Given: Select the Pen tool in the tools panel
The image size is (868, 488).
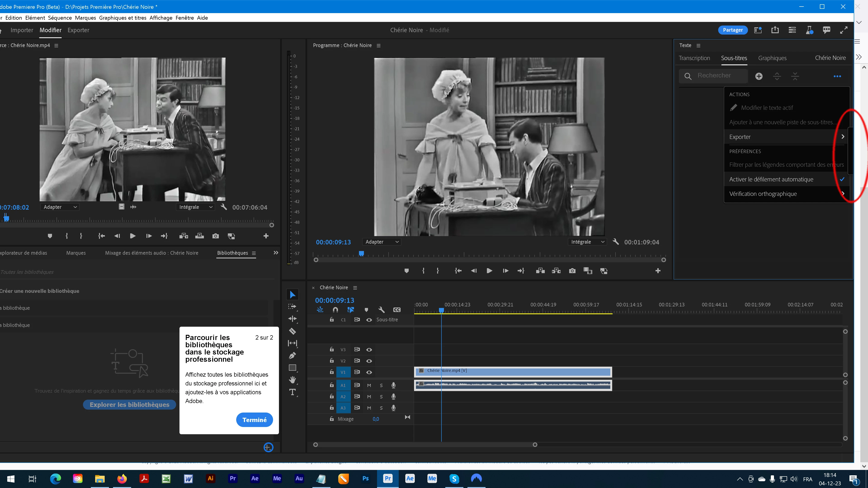Looking at the screenshot, I should pyautogui.click(x=292, y=355).
